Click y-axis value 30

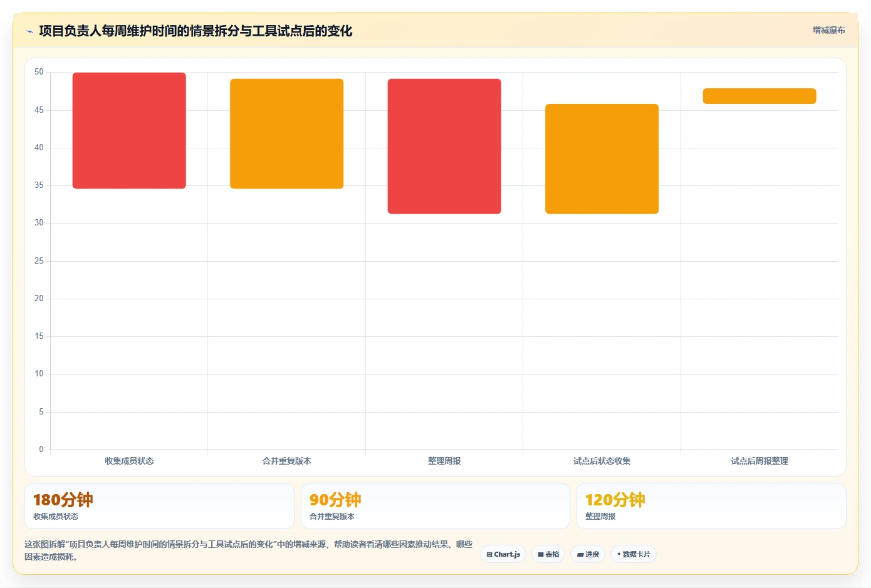(x=39, y=223)
